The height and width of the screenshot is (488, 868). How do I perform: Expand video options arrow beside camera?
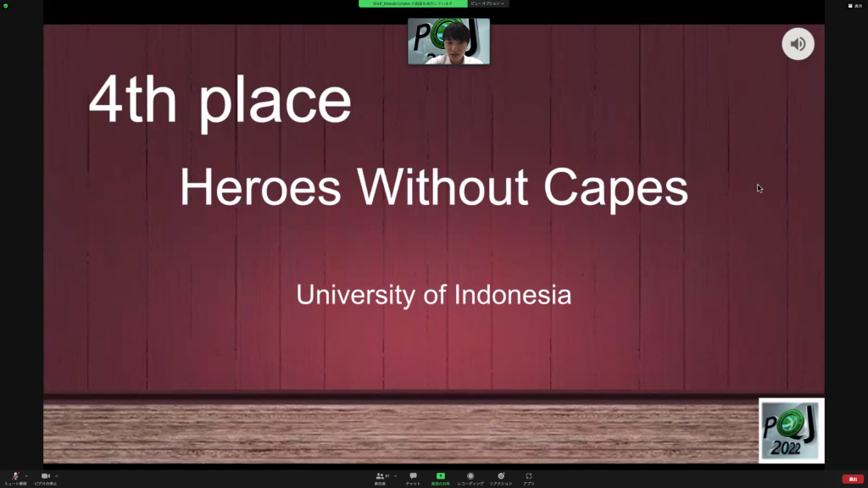pyautogui.click(x=57, y=475)
